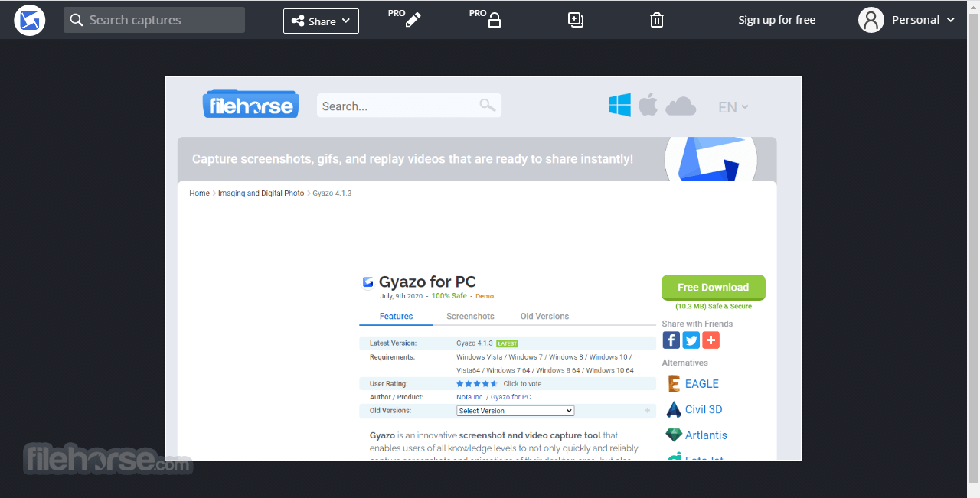Image resolution: width=980 pixels, height=498 pixels.
Task: Click the Demo license label
Action: click(x=485, y=296)
